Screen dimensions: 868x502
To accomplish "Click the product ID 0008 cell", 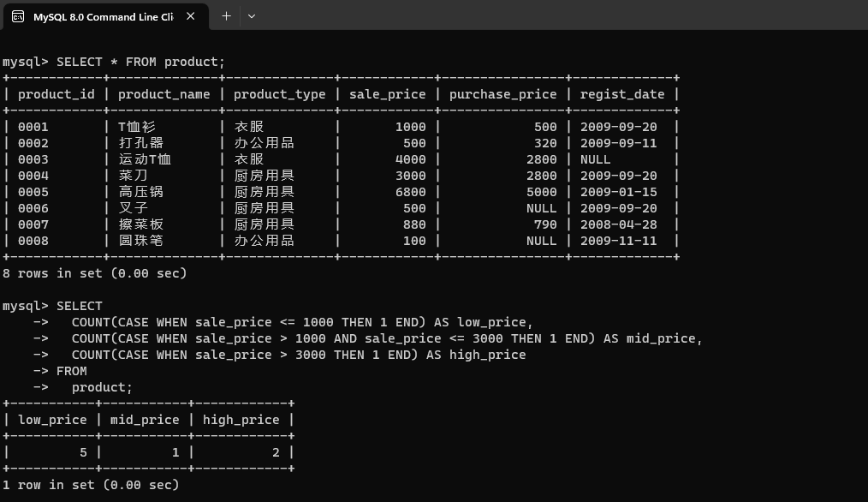I will coord(33,241).
